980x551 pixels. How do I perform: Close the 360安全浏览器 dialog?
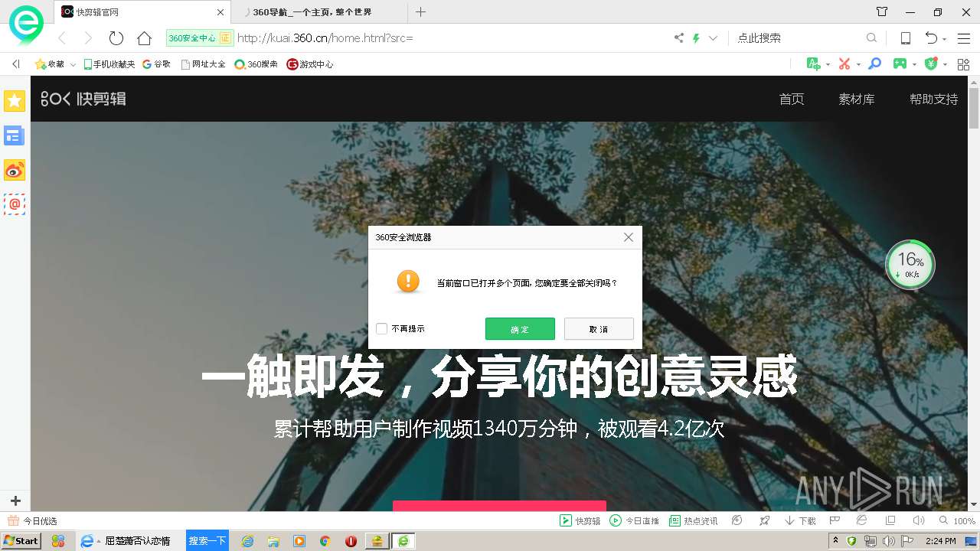[629, 237]
